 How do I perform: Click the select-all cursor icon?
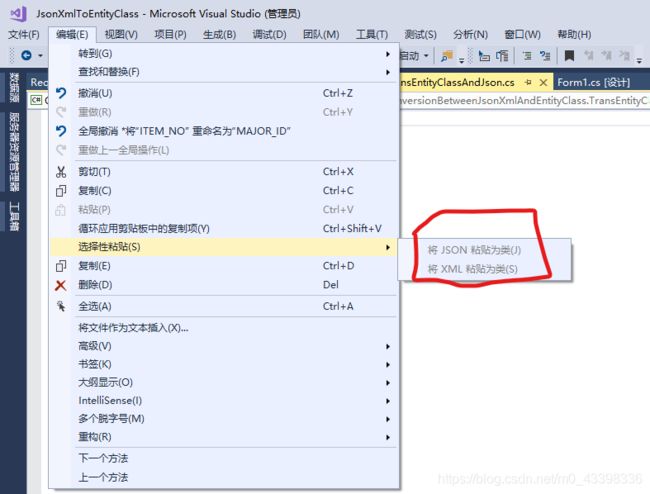[x=61, y=306]
